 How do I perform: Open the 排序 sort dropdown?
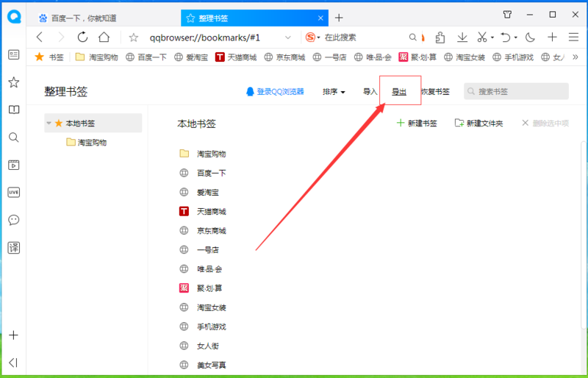[x=334, y=92]
